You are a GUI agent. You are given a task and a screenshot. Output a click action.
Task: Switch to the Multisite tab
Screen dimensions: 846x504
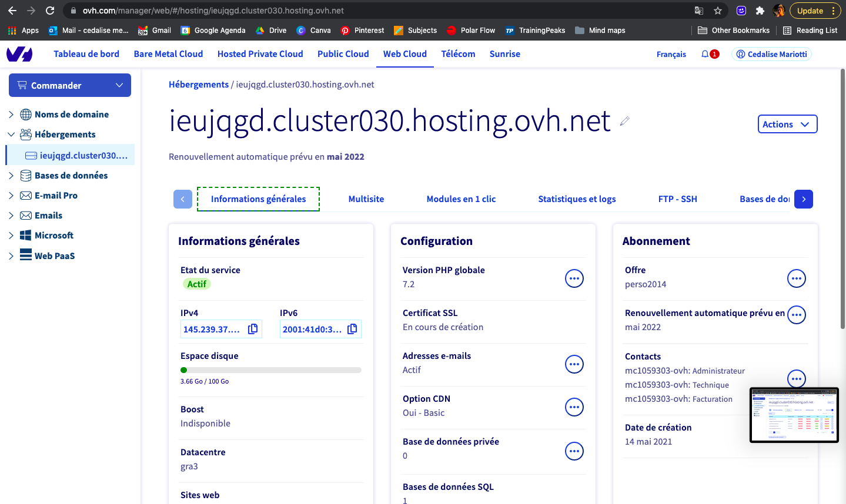click(366, 199)
